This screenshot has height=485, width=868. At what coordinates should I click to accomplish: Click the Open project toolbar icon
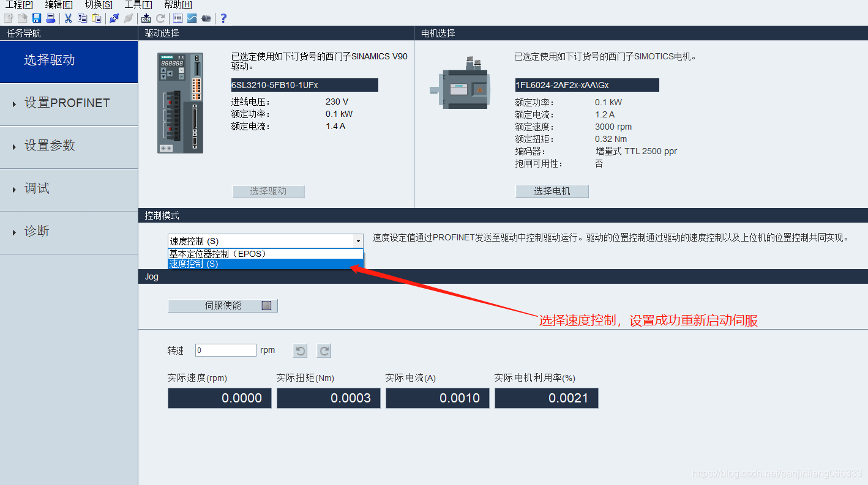coord(23,18)
